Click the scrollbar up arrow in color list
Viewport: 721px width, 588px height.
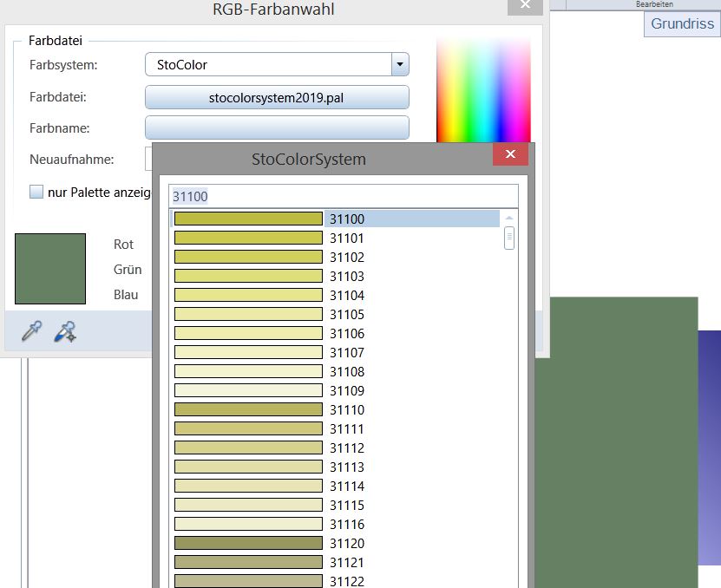[x=509, y=218]
